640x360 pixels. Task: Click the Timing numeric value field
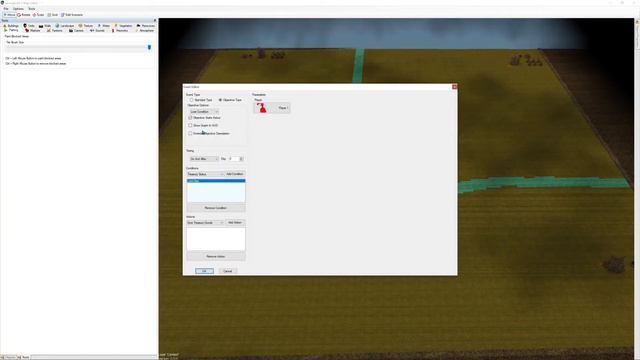(x=233, y=159)
